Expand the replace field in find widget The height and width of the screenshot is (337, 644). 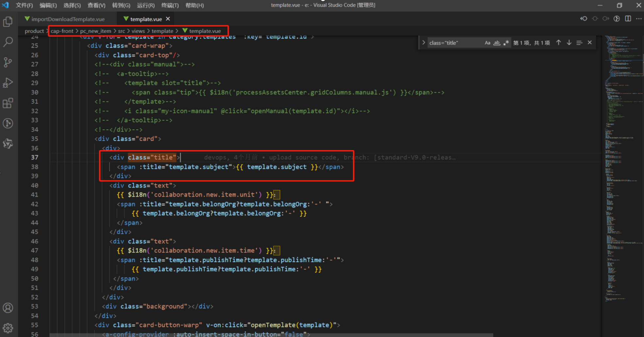click(424, 43)
